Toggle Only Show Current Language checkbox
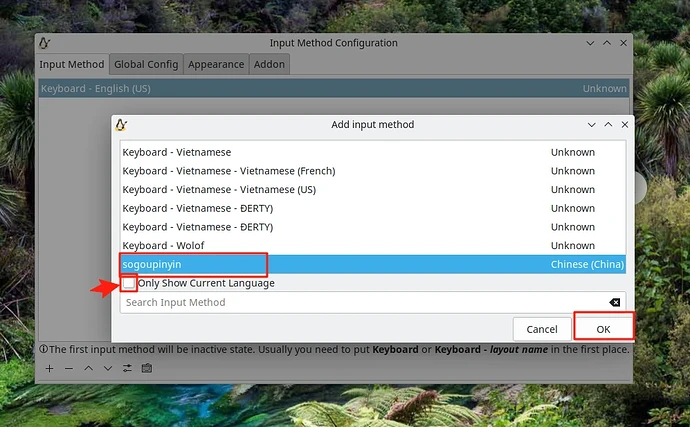 click(130, 283)
